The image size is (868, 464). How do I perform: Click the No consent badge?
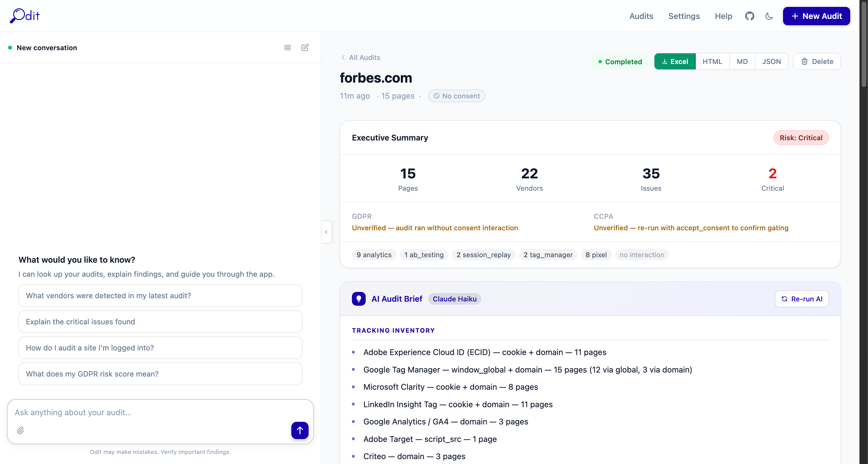click(457, 95)
